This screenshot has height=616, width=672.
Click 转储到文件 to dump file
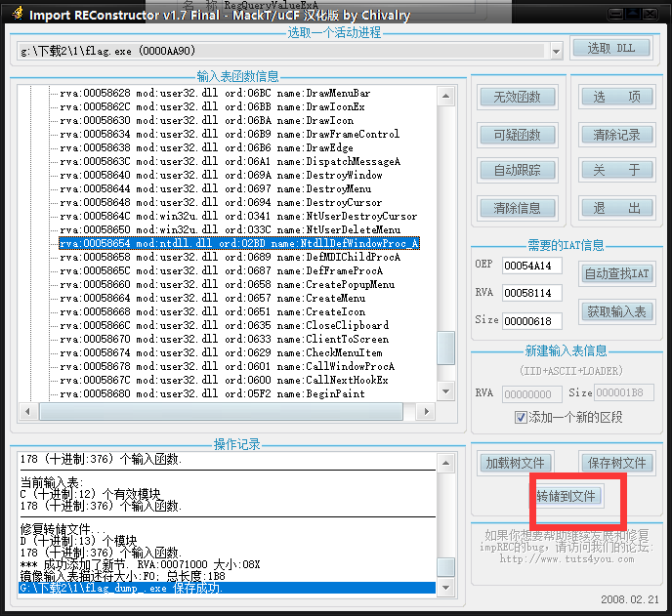(567, 496)
